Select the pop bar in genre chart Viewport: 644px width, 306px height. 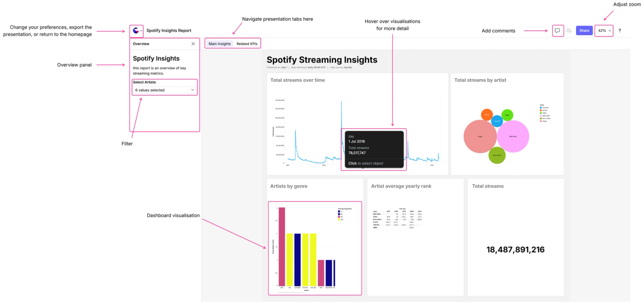[282, 247]
